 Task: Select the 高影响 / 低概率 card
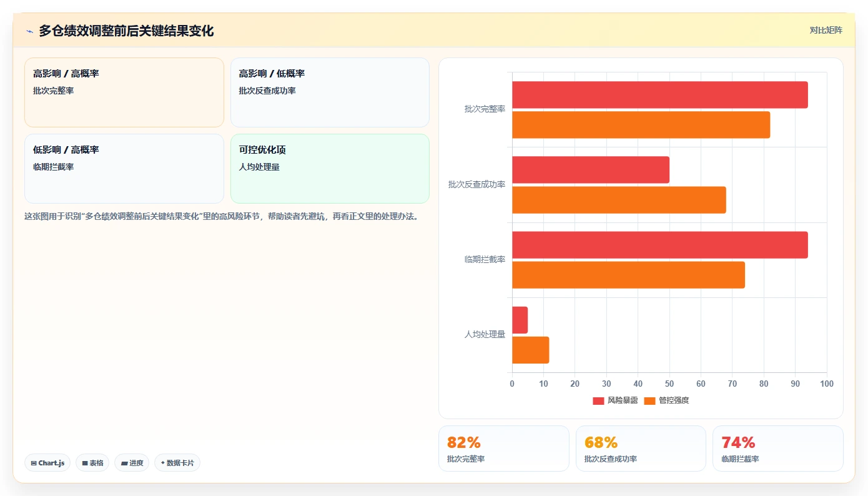click(x=330, y=92)
